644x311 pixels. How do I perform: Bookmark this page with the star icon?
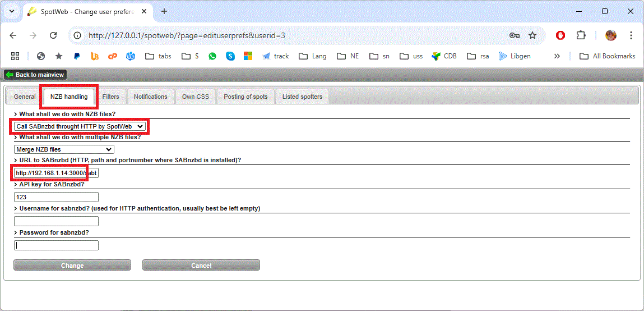532,35
